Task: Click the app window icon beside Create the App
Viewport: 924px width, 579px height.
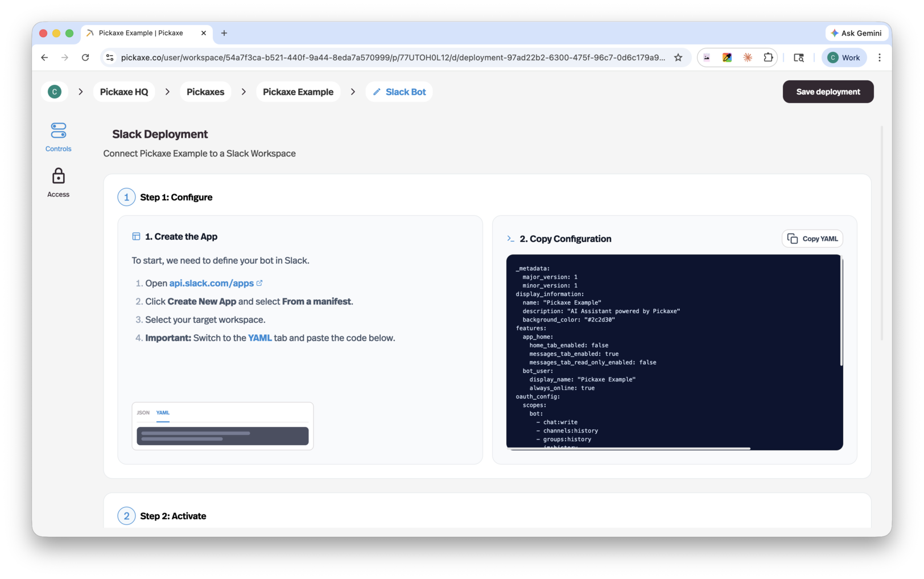Action: pos(136,236)
